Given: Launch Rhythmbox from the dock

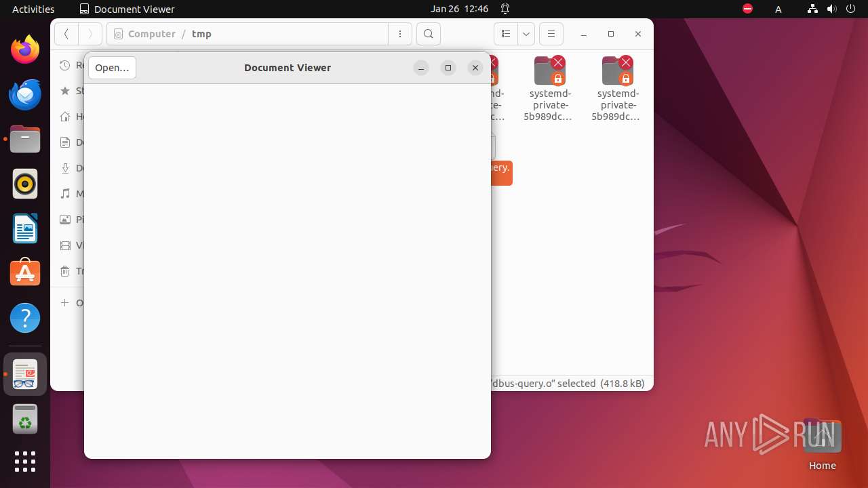Looking at the screenshot, I should pyautogui.click(x=25, y=184).
